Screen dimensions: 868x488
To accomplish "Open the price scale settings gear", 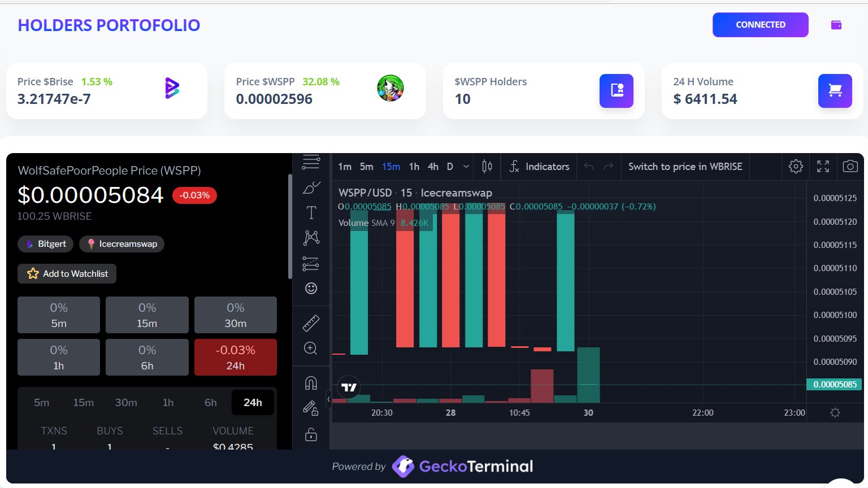I will pos(835,413).
